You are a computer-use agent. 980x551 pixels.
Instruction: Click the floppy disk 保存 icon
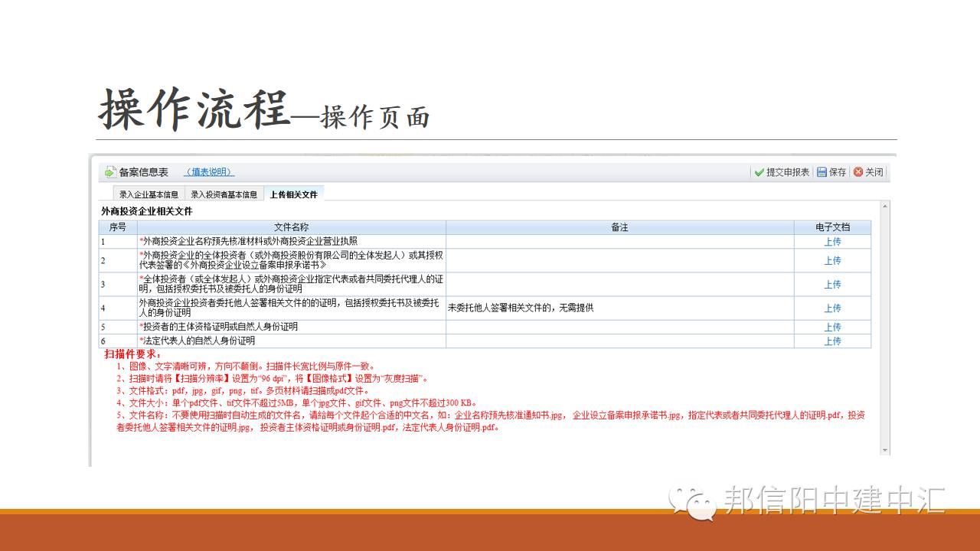click(822, 172)
